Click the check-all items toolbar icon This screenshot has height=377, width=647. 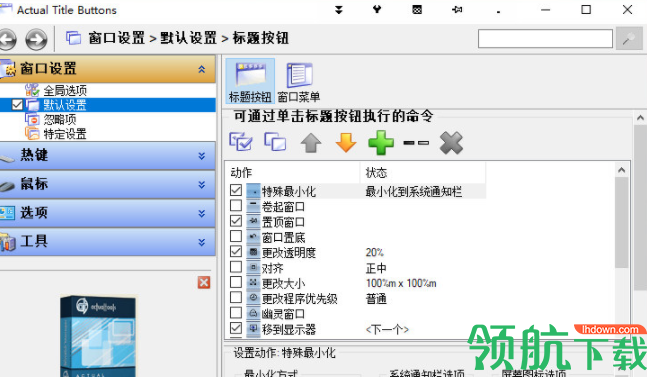coord(241,142)
